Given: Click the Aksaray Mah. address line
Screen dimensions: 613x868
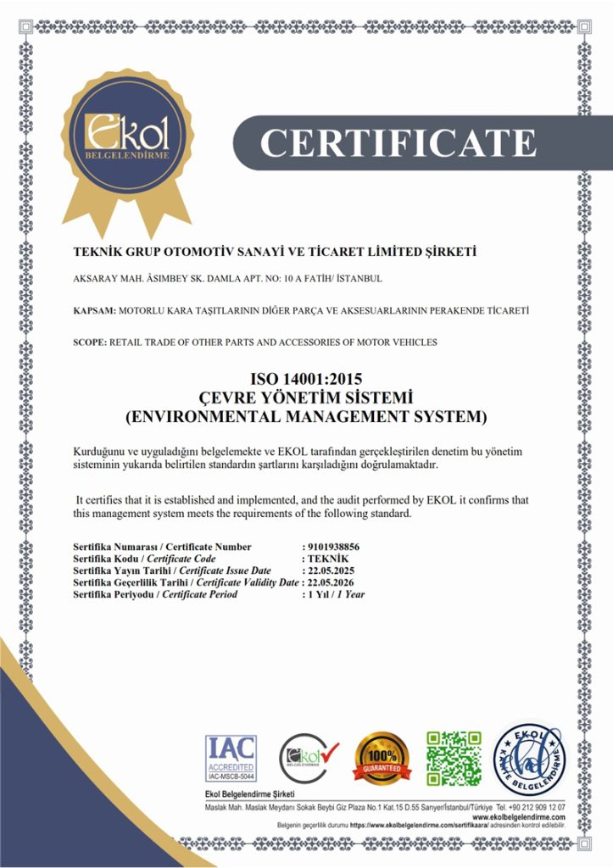Looking at the screenshot, I should (227, 278).
